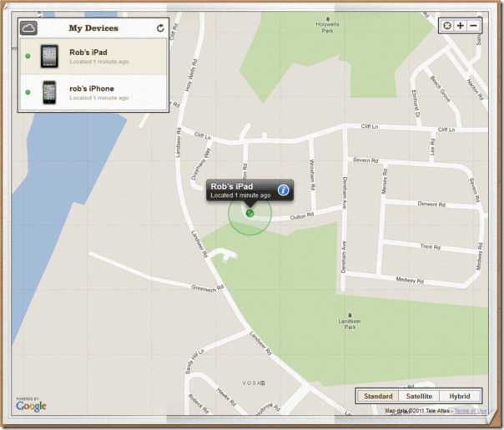
Task: Click the Powered by Google logo
Action: (x=31, y=405)
